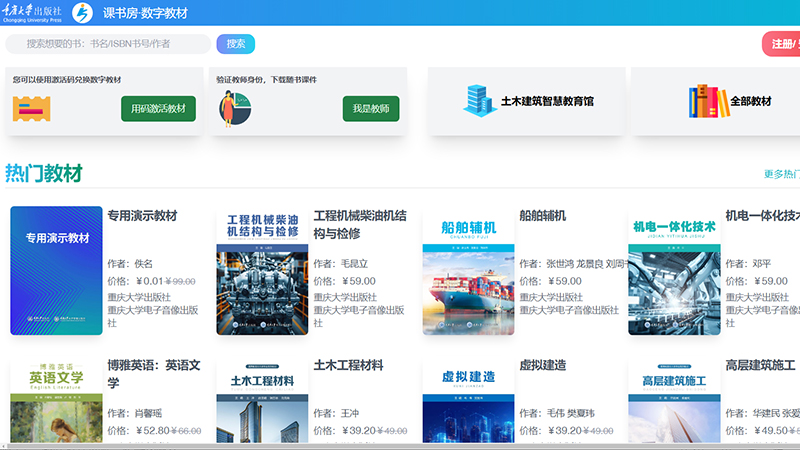
Task: Click the 用码激活教材 green button
Action: 158,109
